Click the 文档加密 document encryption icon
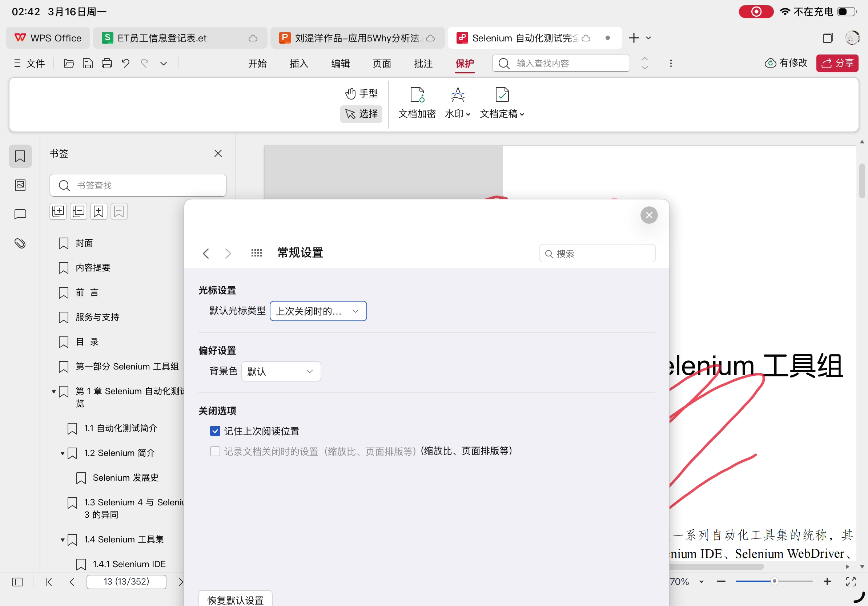868x606 pixels. coord(417,95)
